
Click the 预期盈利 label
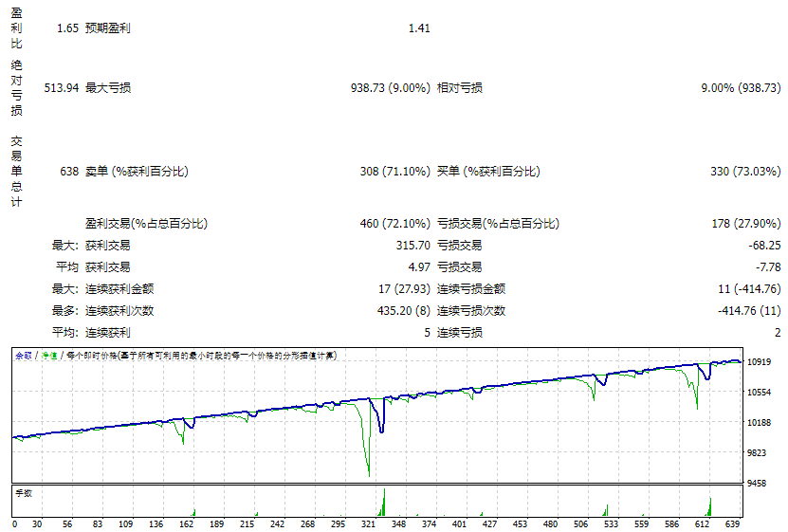pos(108,28)
